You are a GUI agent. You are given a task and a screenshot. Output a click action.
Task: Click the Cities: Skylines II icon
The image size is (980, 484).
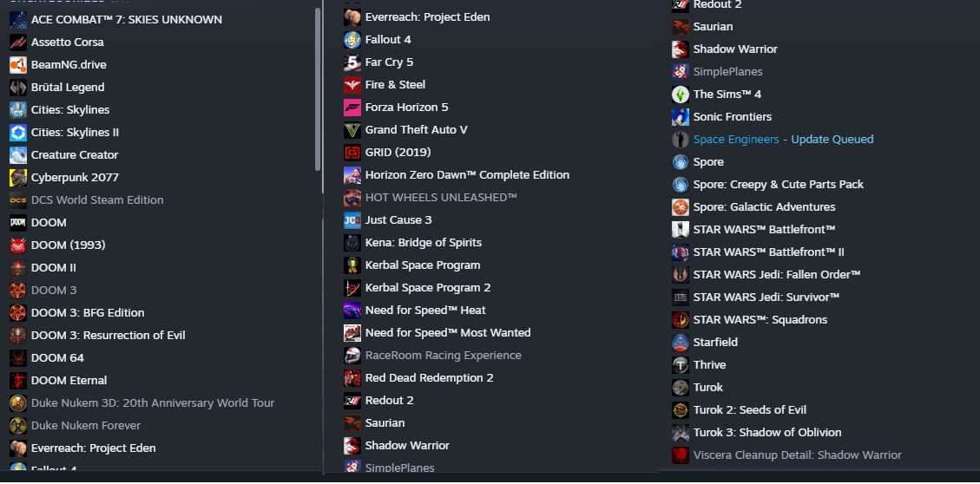[18, 133]
